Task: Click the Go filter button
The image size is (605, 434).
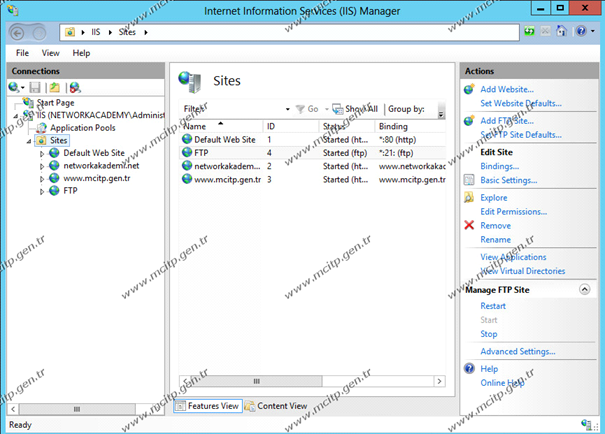Action: pyautogui.click(x=308, y=109)
